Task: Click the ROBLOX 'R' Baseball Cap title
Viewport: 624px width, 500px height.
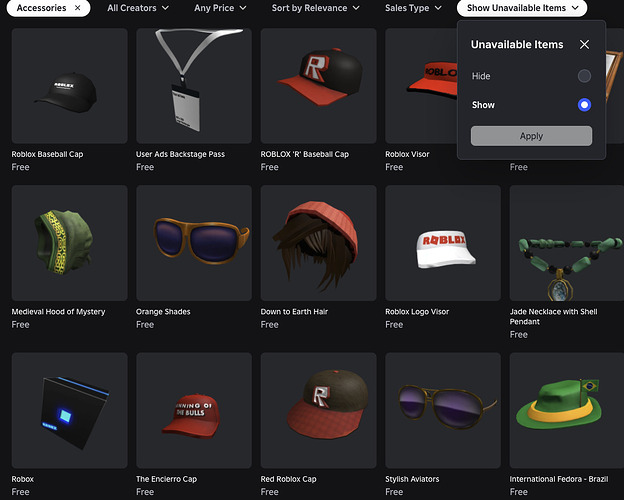Action: click(x=304, y=154)
